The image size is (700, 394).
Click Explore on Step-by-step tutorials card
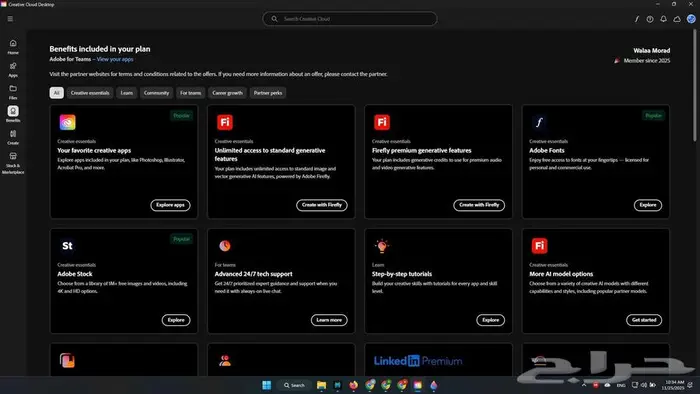[x=491, y=320]
